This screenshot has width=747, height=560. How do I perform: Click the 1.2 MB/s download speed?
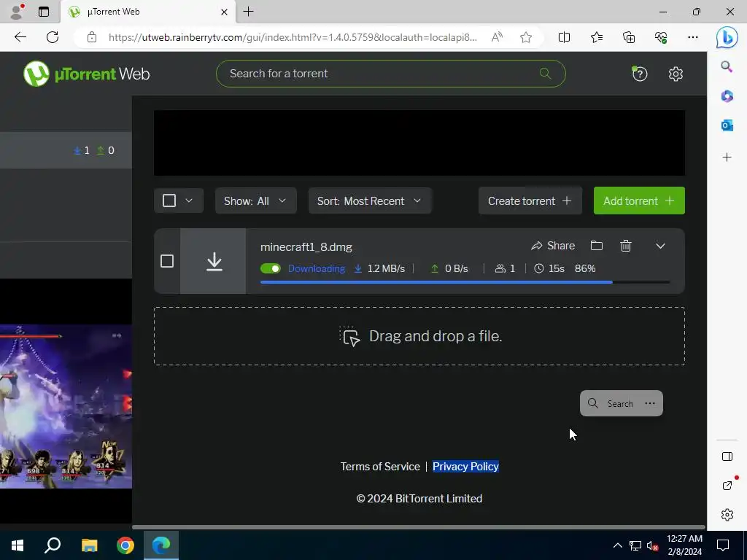pos(386,268)
